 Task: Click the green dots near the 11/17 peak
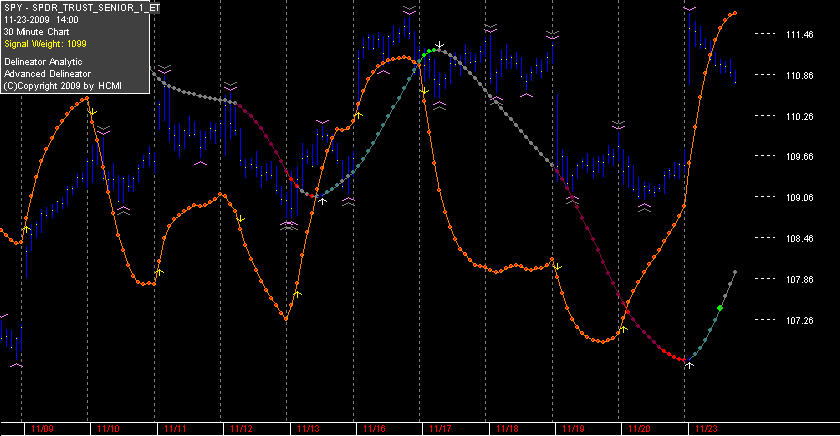(x=429, y=52)
